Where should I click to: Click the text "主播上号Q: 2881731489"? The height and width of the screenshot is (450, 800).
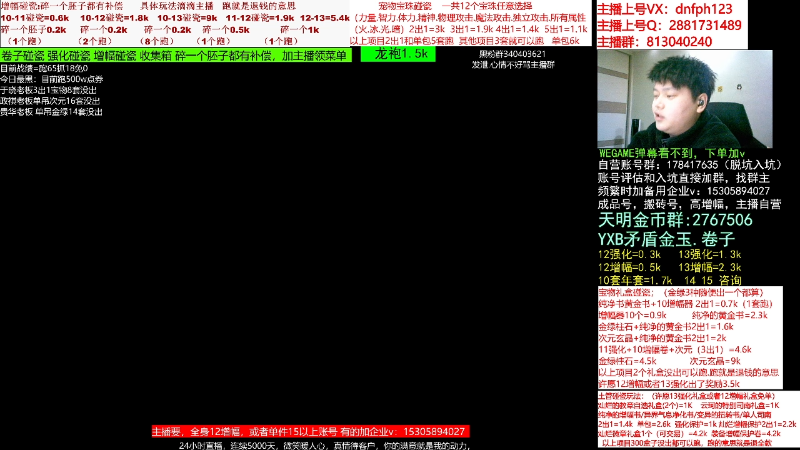(x=669, y=25)
